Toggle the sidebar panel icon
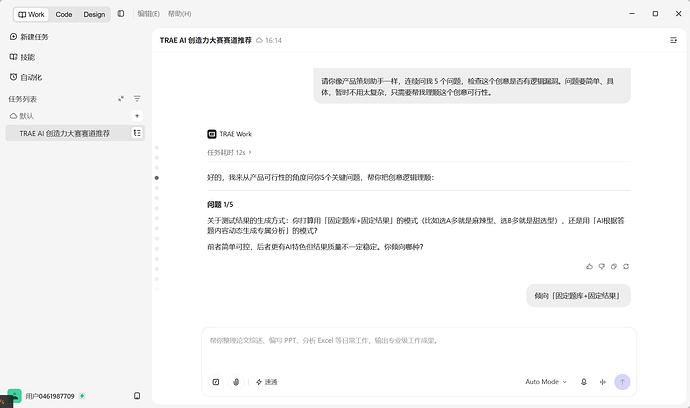Viewport: 690px width, 408px height. (x=121, y=14)
